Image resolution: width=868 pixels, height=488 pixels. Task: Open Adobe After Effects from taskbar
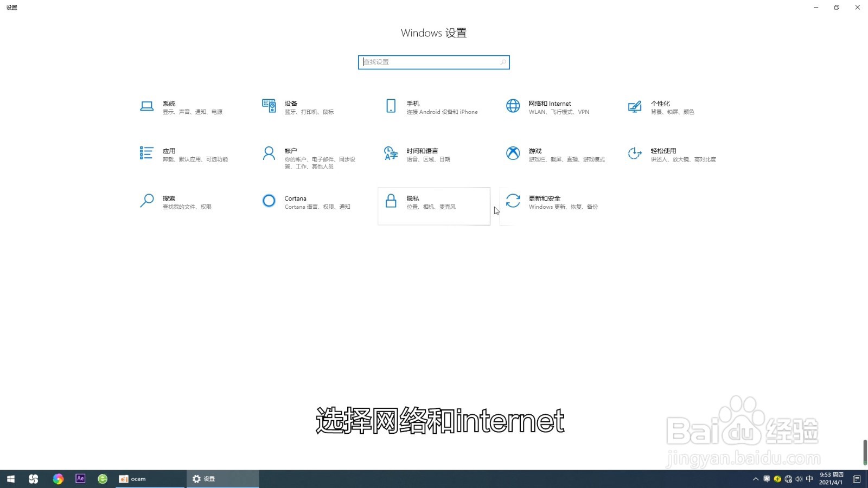[x=80, y=479]
